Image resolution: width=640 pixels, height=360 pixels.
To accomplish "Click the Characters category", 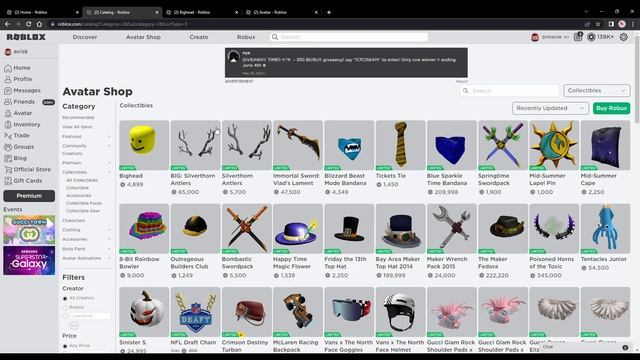I will (x=73, y=220).
